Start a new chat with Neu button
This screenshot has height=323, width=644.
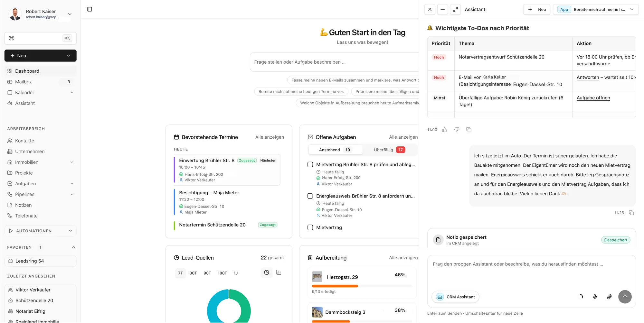coord(537,10)
